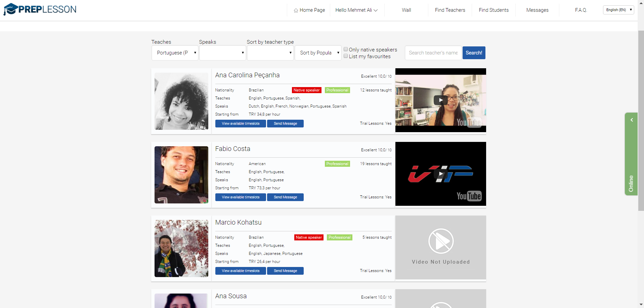Click the scrollbar down arrow
644x308 pixels.
[x=641, y=305]
